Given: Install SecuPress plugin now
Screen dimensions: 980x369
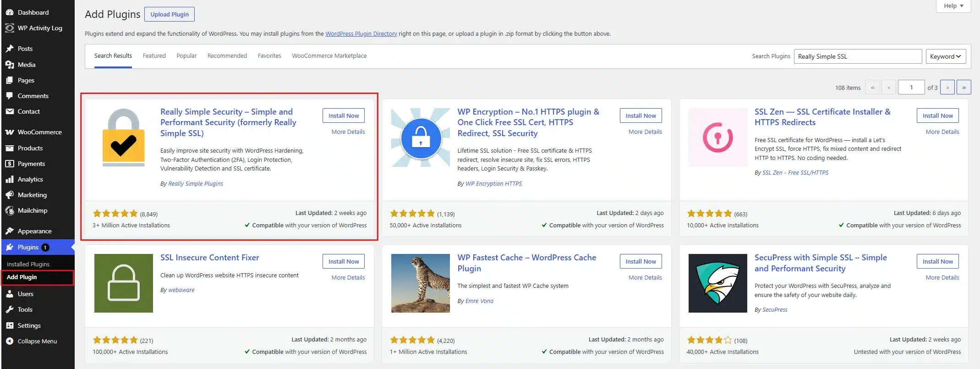Looking at the screenshot, I should [x=937, y=261].
